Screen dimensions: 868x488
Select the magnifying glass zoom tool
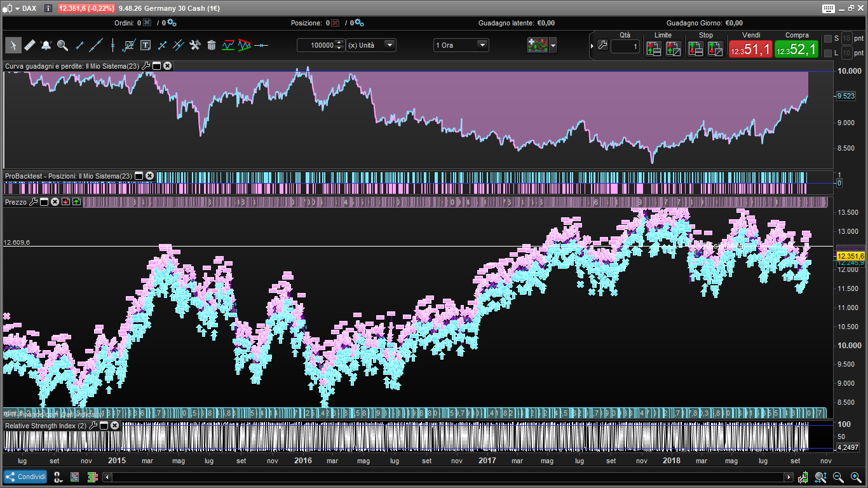coord(62,45)
